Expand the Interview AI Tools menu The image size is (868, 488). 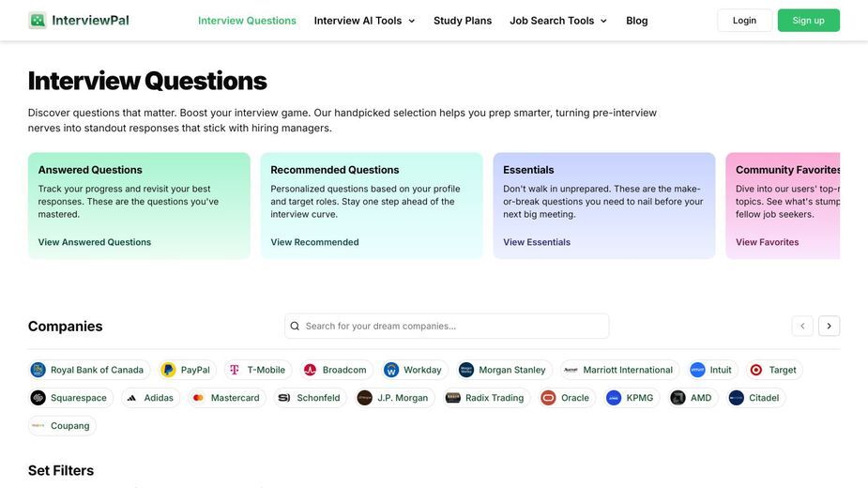364,21
